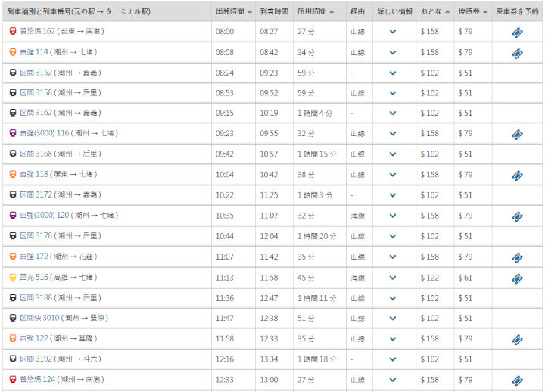545x392 pixels.
Task: Select departure time 09:42 cell
Action: tap(225, 154)
